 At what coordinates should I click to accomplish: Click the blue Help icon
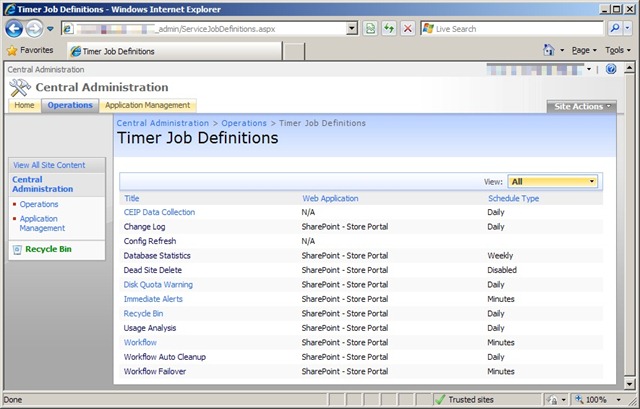coord(611,69)
